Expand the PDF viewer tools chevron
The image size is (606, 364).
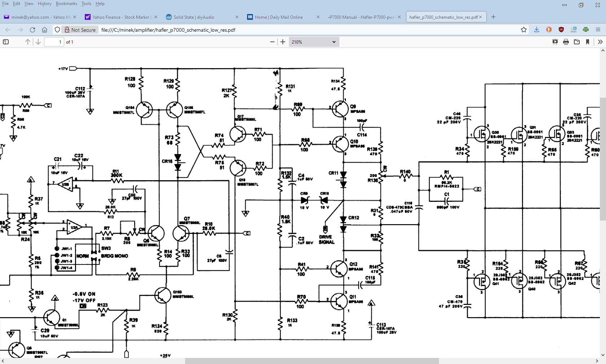600,42
